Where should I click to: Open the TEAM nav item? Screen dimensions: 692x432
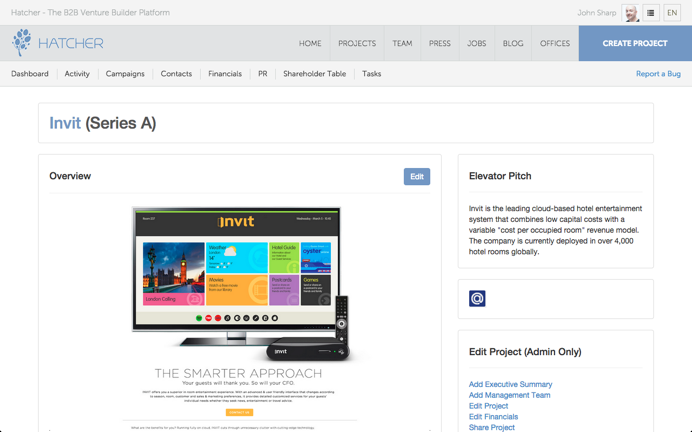tap(402, 43)
